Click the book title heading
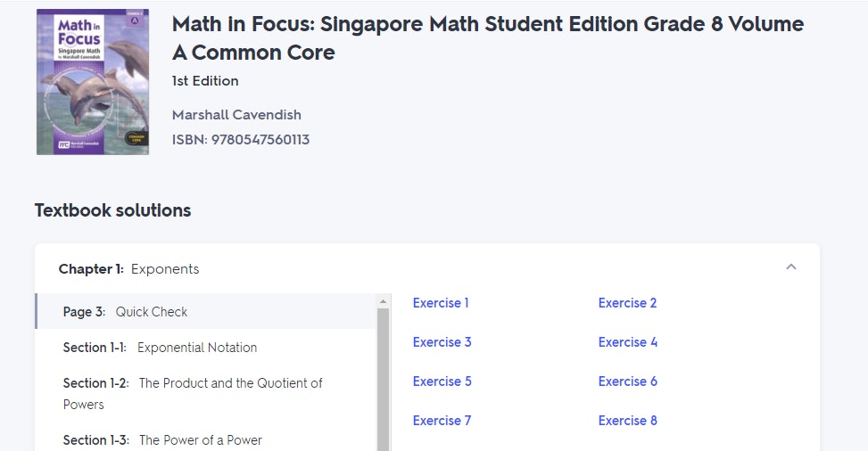 (x=488, y=38)
